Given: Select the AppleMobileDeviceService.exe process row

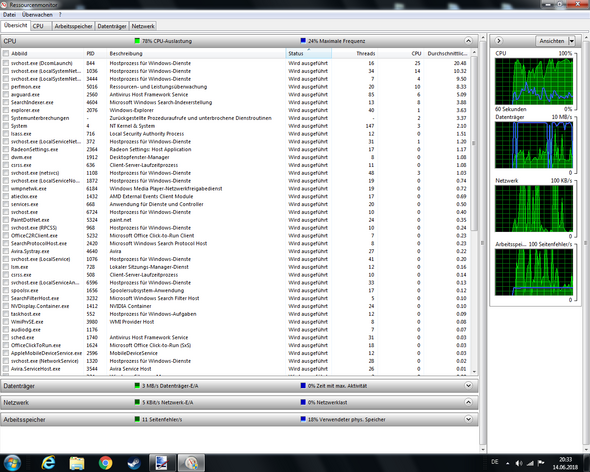Looking at the screenshot, I should coord(236,353).
